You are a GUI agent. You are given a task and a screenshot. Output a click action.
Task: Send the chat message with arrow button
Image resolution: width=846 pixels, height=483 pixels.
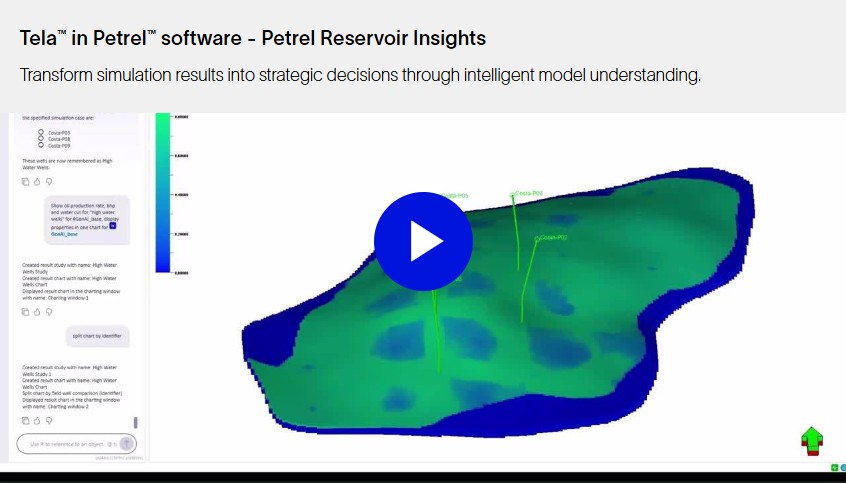(126, 444)
